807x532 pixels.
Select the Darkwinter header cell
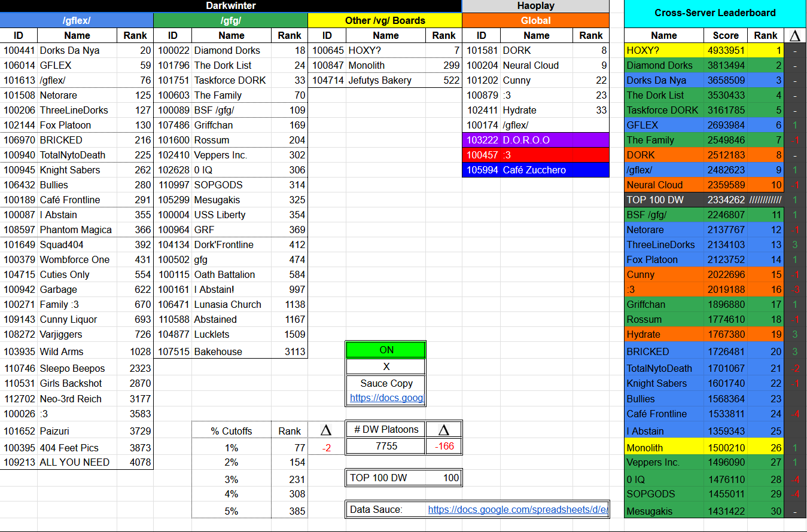[x=231, y=6]
